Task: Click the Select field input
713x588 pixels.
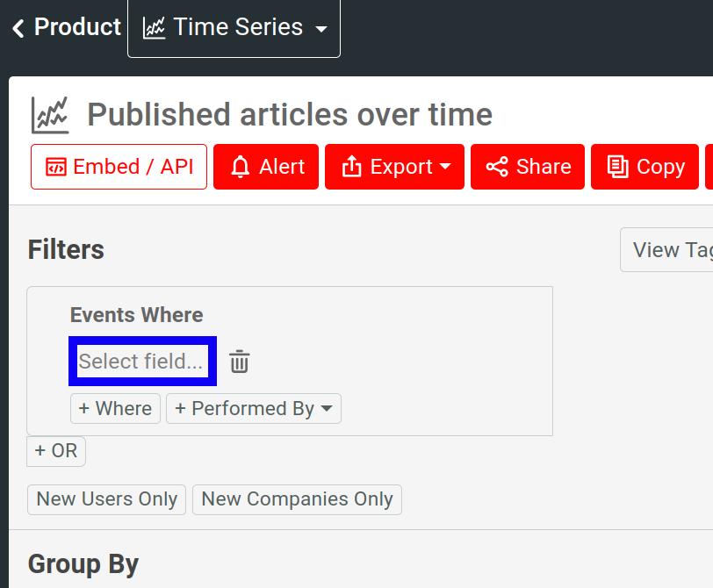Action: (x=142, y=361)
